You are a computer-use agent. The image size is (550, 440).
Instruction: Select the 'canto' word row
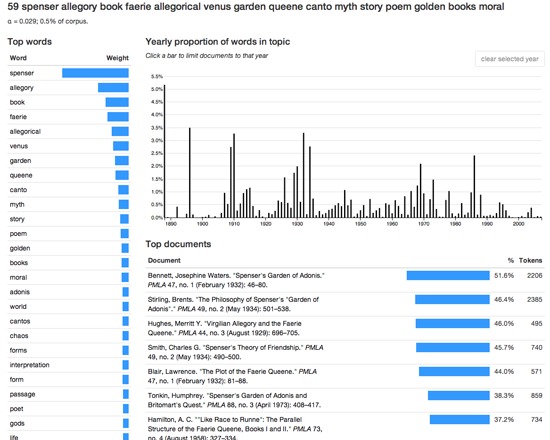coord(69,190)
